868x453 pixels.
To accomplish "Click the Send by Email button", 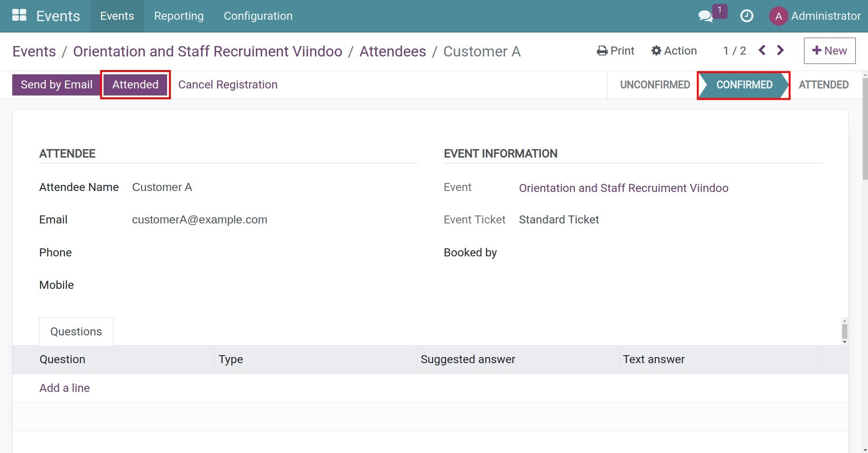I will 56,85.
